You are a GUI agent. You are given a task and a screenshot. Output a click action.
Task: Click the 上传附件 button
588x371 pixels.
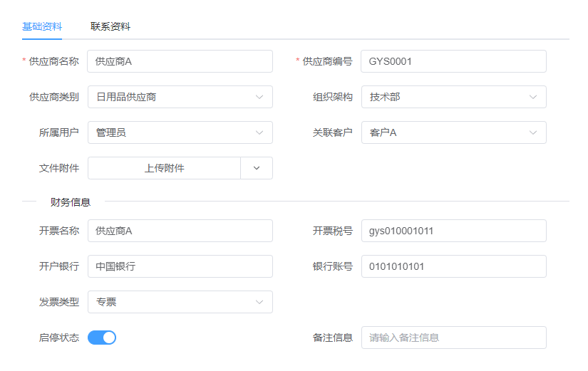(x=164, y=168)
